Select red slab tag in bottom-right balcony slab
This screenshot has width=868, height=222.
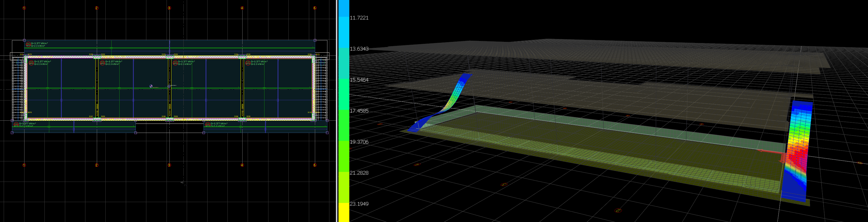[208, 124]
